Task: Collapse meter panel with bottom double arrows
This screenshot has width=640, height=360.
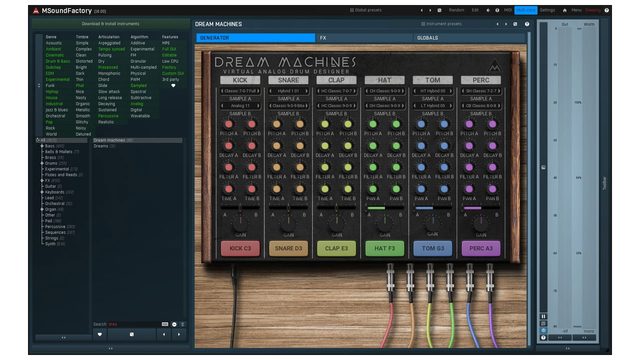Action: pos(568,348)
